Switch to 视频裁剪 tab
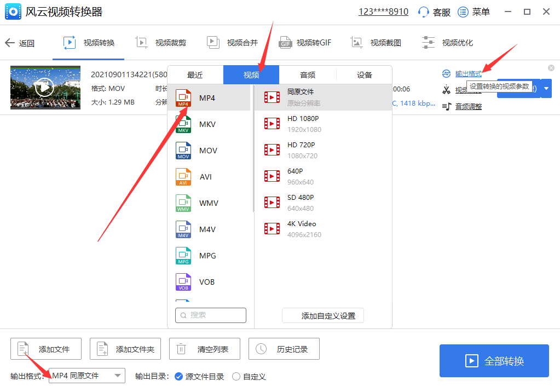The image size is (560, 392). pos(161,43)
